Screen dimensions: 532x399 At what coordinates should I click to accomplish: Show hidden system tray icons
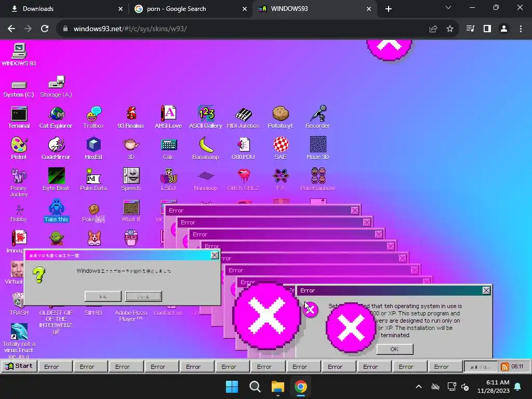coord(419,387)
